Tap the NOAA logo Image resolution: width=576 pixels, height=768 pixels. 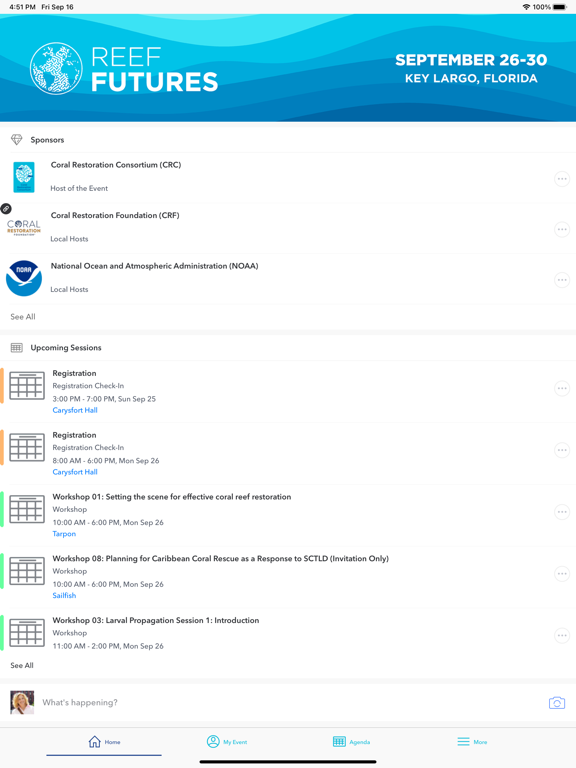[x=24, y=278]
